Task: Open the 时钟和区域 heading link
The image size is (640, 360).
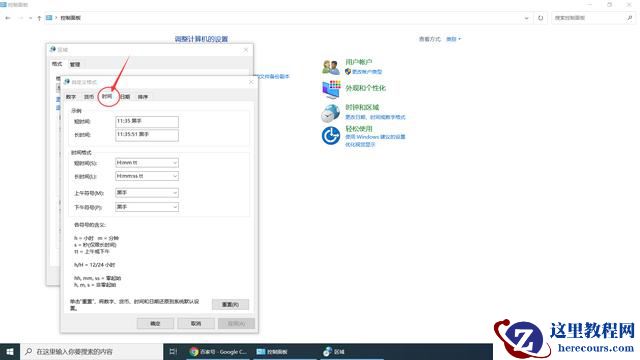Action: click(x=362, y=107)
